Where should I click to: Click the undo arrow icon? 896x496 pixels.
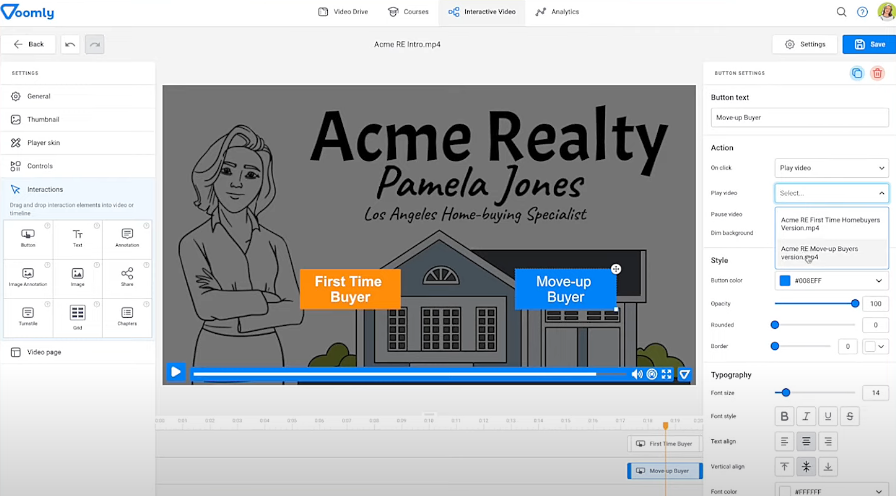coord(69,44)
